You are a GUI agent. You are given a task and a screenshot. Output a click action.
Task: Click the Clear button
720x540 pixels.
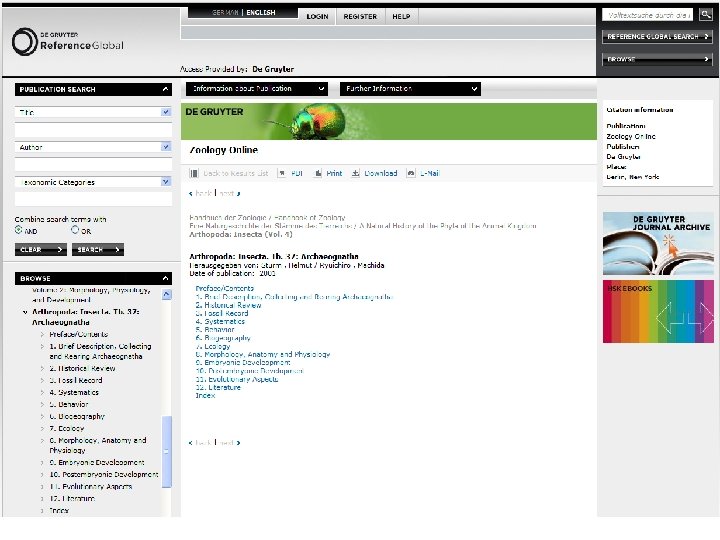40,249
